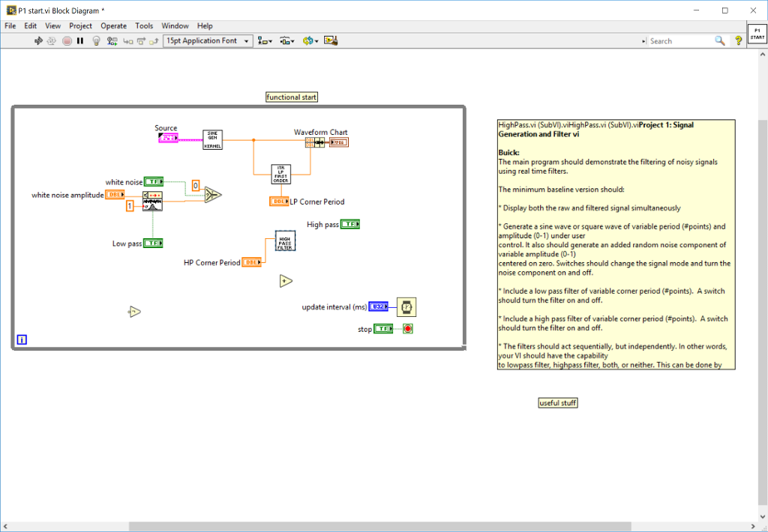
Task: Select the Wait timer function node
Action: [406, 307]
